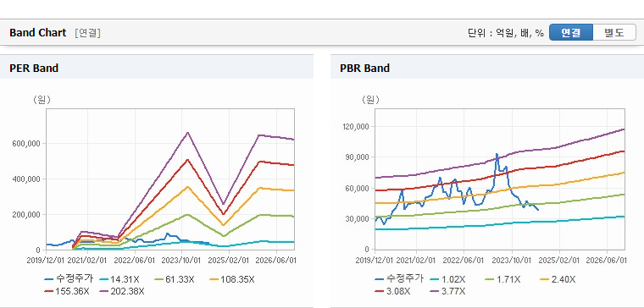The height and width of the screenshot is (308, 644).
Task: Click the 2021/02/01 x-axis label in PER chart
Action: pos(86,261)
